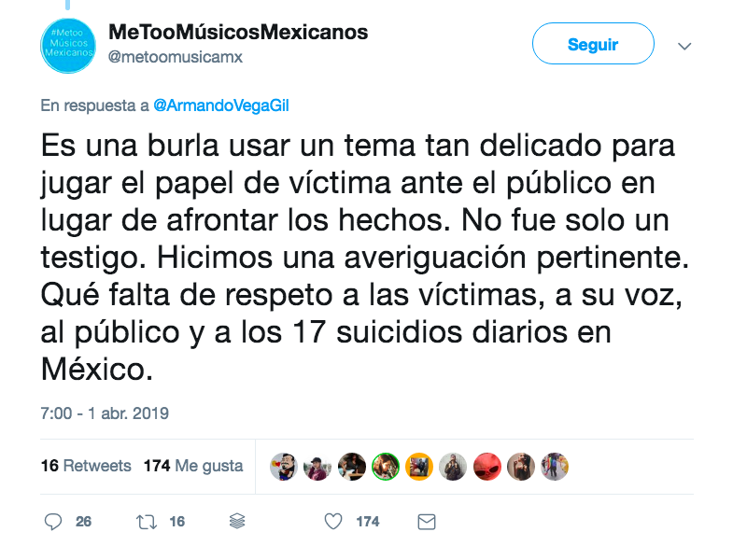Open the orange-background liker avatar

pyautogui.click(x=419, y=467)
